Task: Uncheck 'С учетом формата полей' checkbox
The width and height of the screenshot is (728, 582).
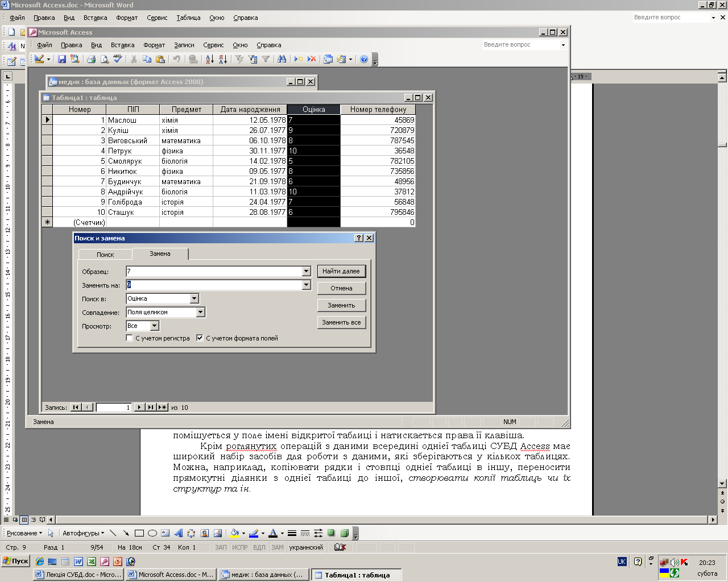Action: click(x=200, y=338)
